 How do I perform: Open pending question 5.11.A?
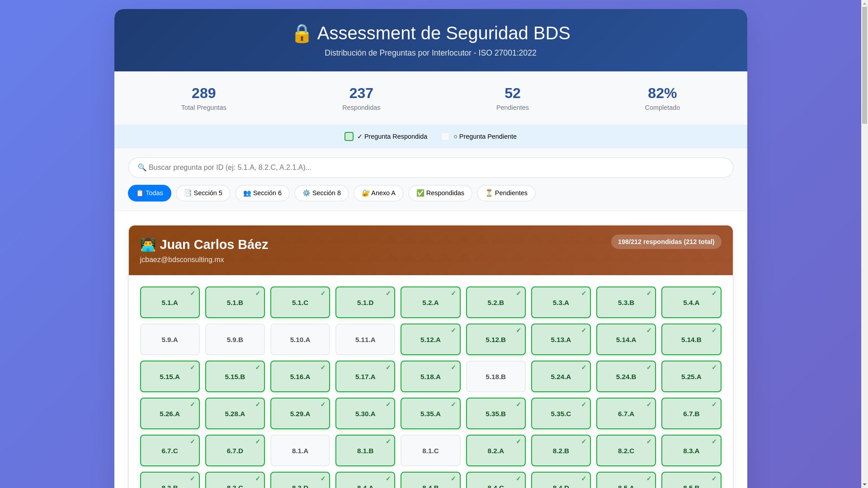pyautogui.click(x=365, y=339)
